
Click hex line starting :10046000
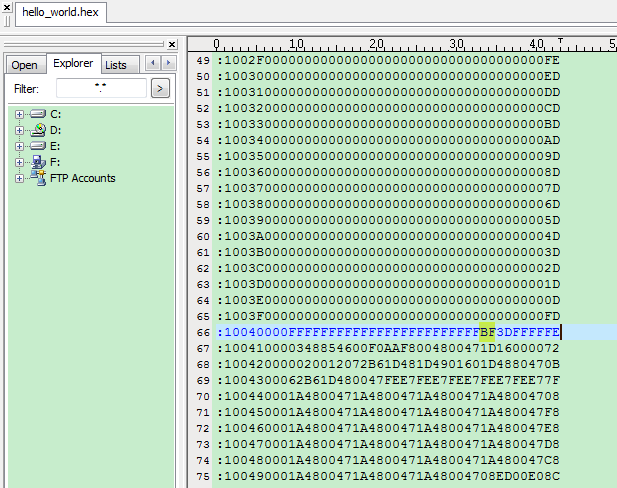388,428
